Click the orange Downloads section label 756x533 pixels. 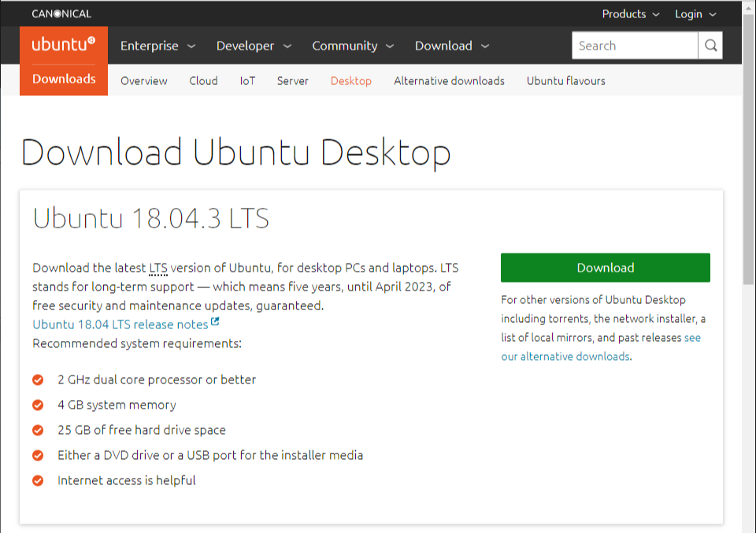64,79
